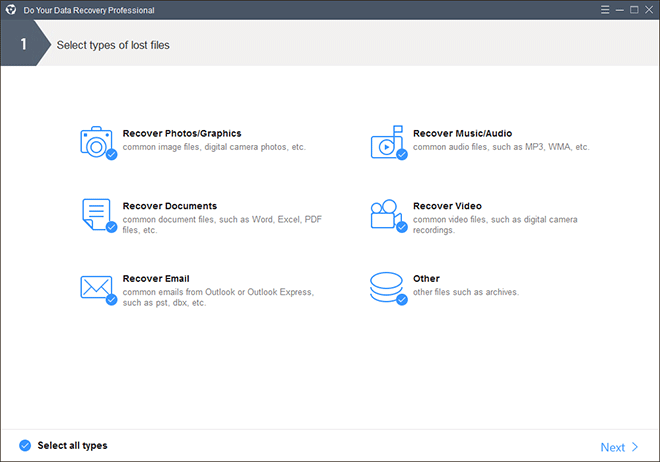Click the app logo in title bar
This screenshot has height=462, width=660.
11,10
